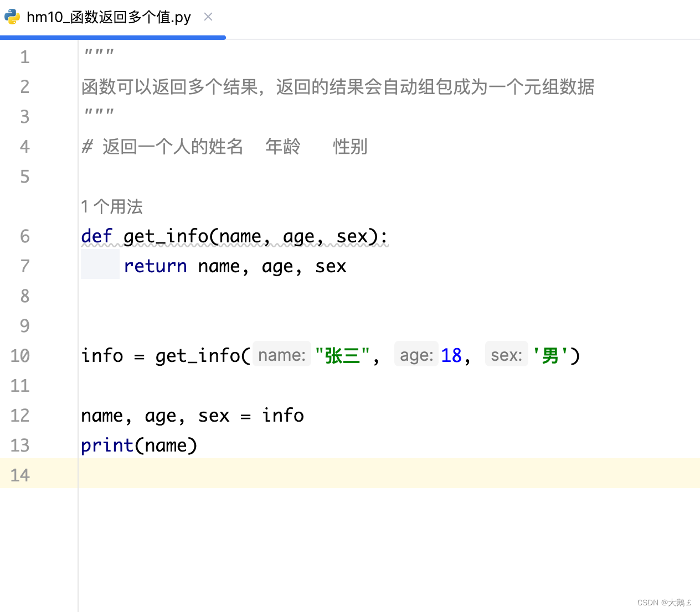Image resolution: width=700 pixels, height=612 pixels.
Task: Click the number 18 on line 10
Action: [451, 355]
